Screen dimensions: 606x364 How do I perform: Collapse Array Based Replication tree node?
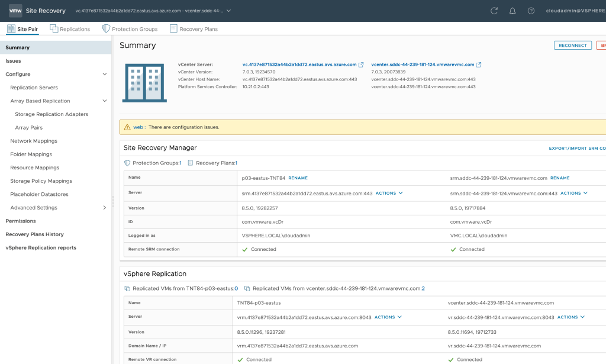[x=105, y=101]
